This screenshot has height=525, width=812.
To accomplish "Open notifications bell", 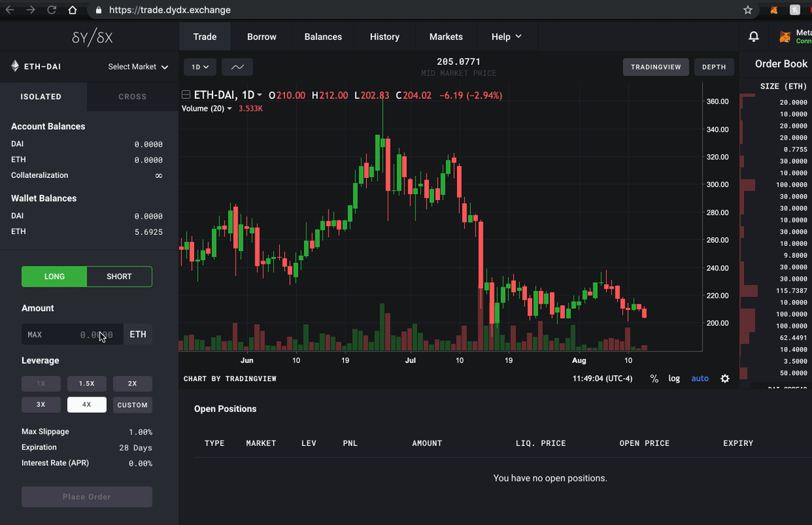I will click(754, 36).
